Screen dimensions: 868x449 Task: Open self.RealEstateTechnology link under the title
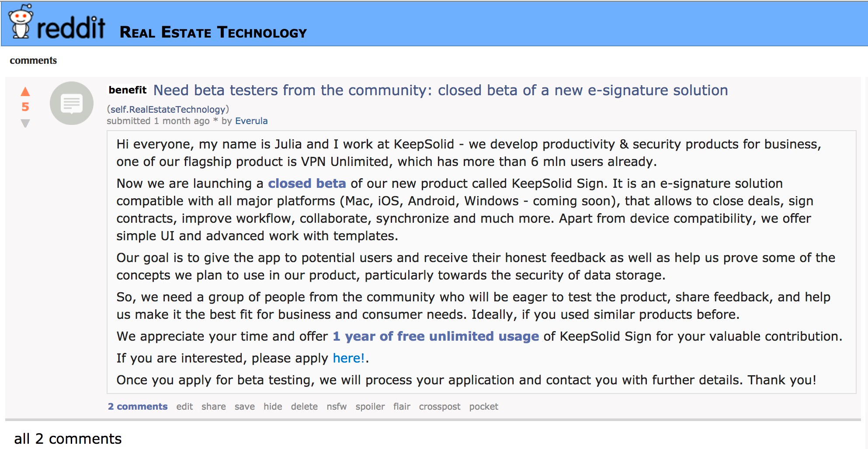[167, 109]
